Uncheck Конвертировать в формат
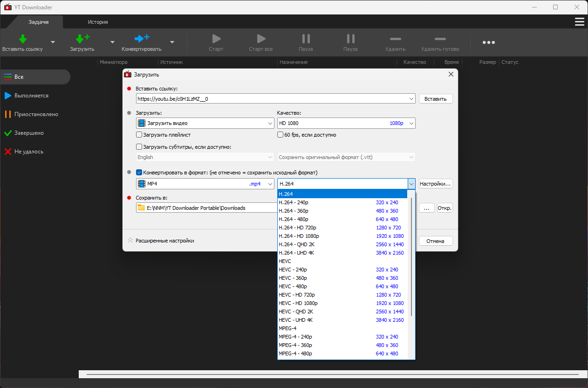The height and width of the screenshot is (388, 588). point(139,173)
